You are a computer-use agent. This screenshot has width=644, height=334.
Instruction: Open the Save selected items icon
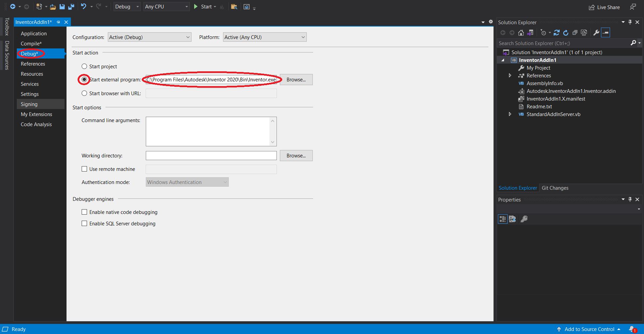[62, 7]
